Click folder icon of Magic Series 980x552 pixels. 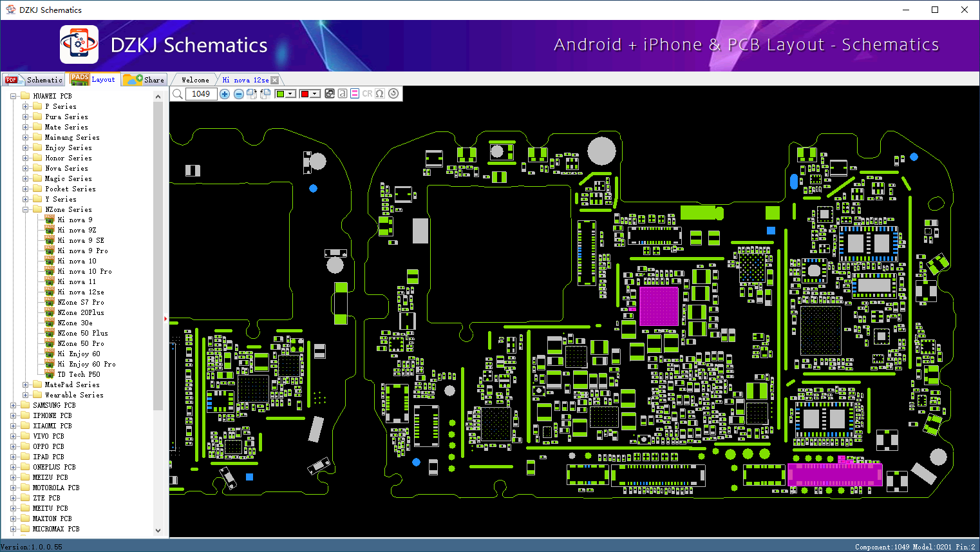click(x=37, y=178)
